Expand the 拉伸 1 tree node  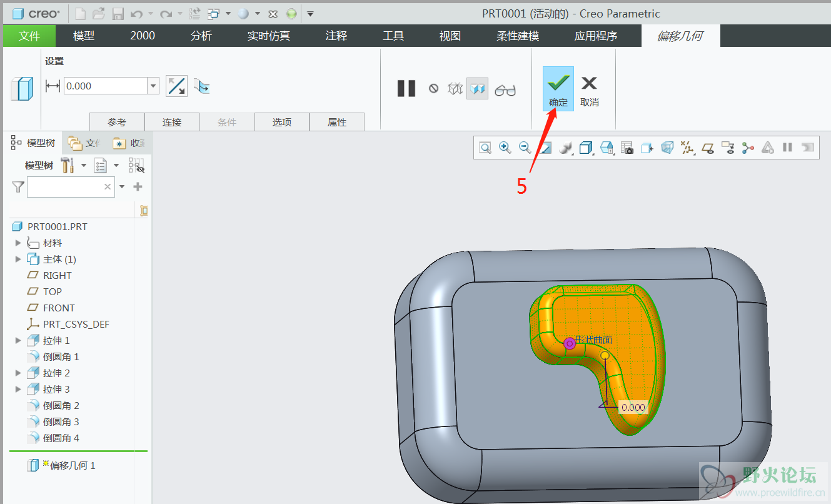(18, 341)
